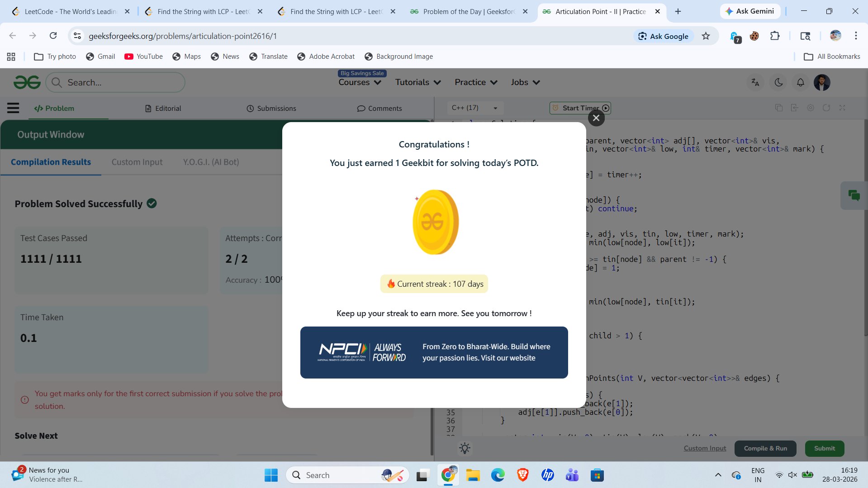
Task: Show hidden system tray icons
Action: (718, 475)
